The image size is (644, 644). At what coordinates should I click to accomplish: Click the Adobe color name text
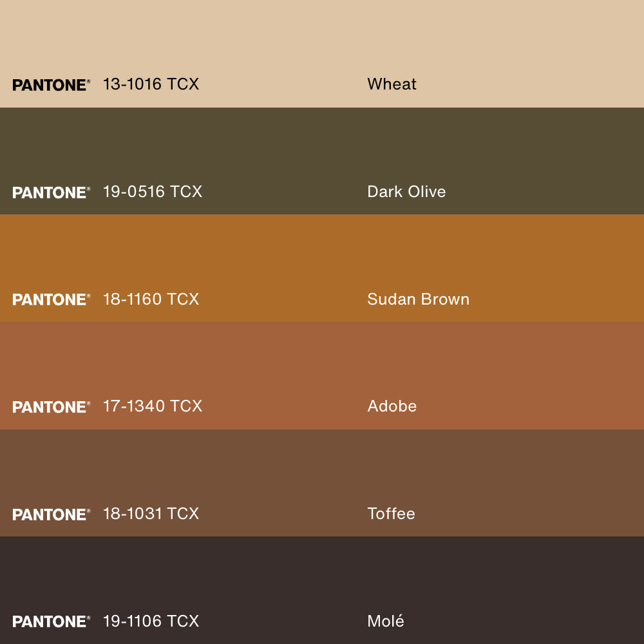(x=392, y=406)
